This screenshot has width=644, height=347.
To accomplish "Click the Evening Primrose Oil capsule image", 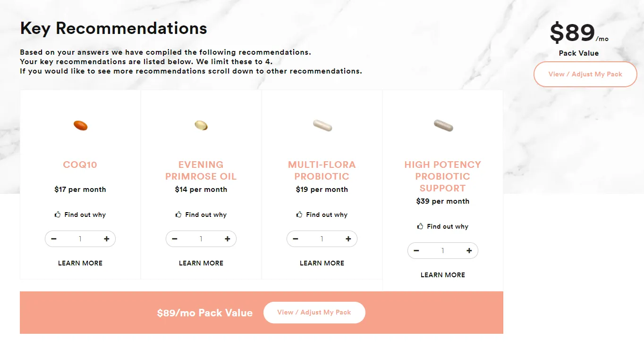I will [x=201, y=125].
